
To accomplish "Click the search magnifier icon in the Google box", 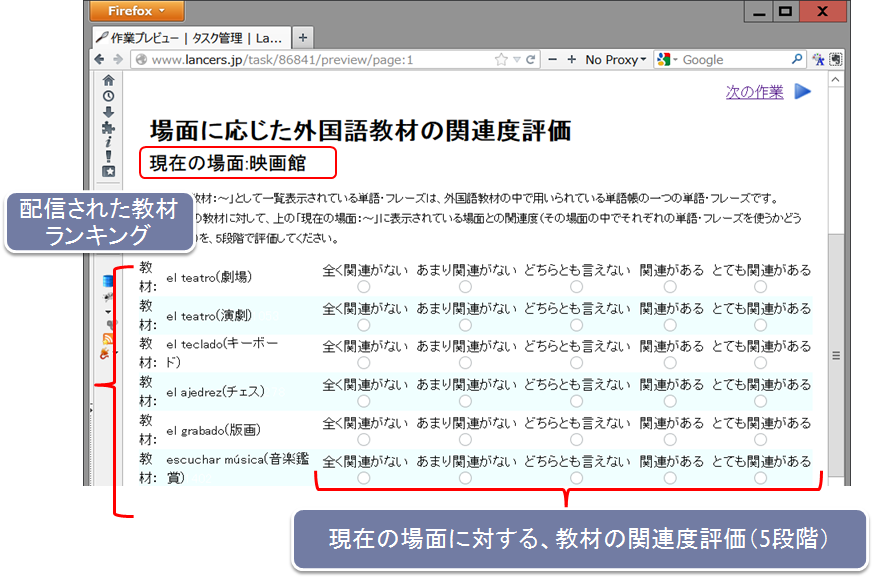I will click(x=797, y=60).
